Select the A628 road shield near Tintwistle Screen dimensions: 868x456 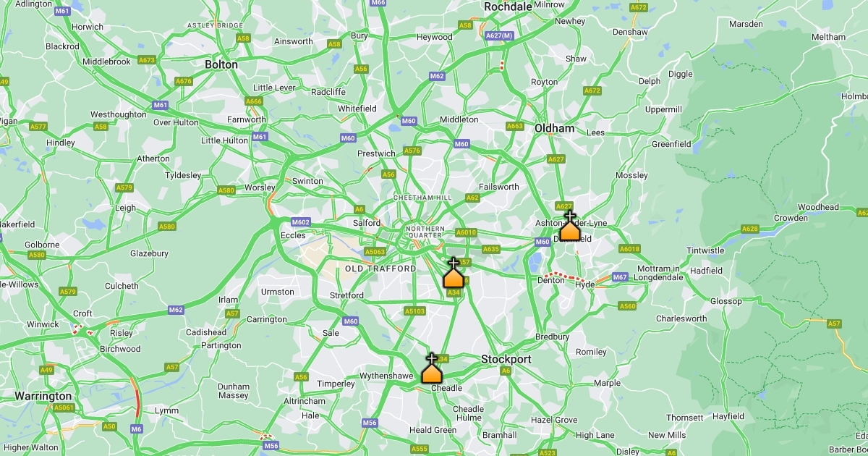point(750,229)
